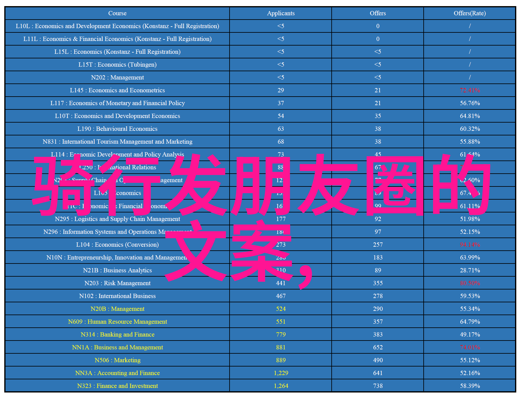
Task: Click the Offers column header
Action: (378, 13)
